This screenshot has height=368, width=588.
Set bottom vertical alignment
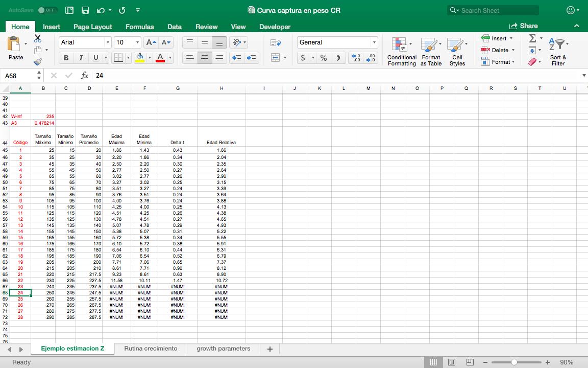point(219,42)
